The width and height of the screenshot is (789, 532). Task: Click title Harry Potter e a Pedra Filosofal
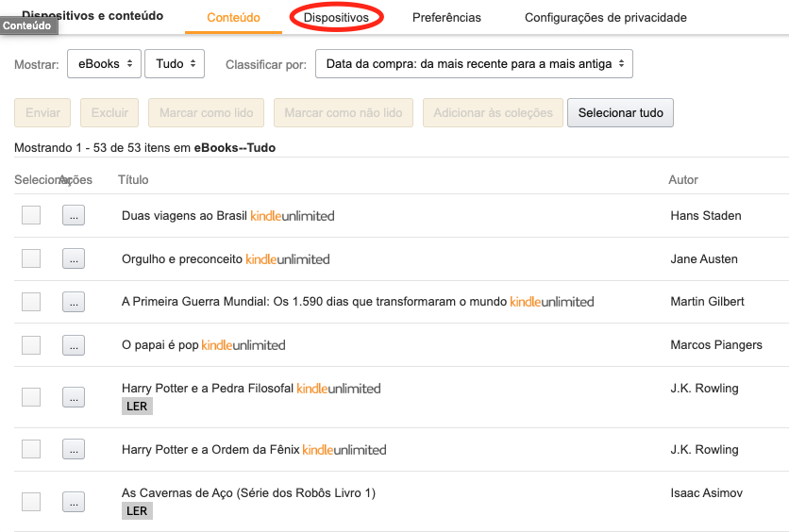point(208,389)
